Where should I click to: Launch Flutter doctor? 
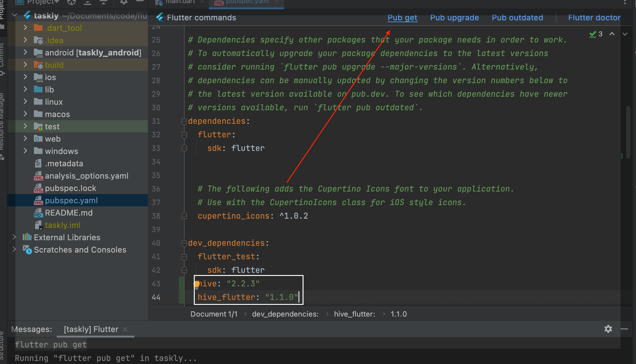(x=594, y=18)
